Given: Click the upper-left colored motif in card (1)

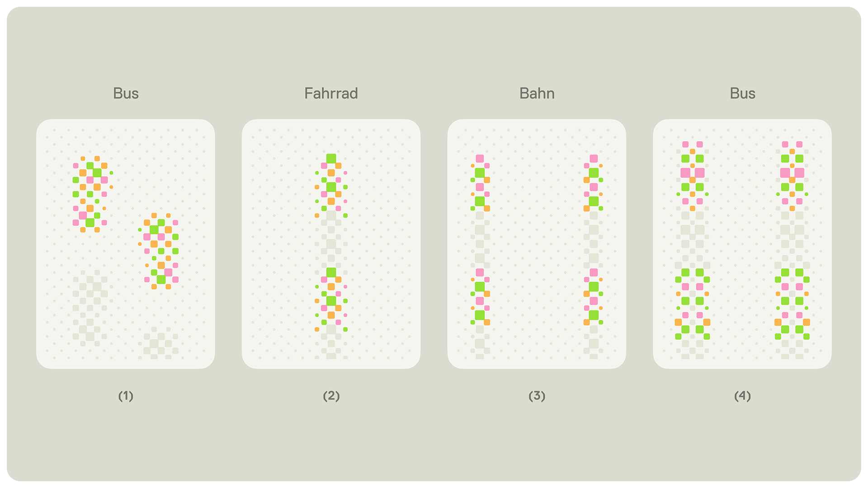Looking at the screenshot, I should [90, 194].
